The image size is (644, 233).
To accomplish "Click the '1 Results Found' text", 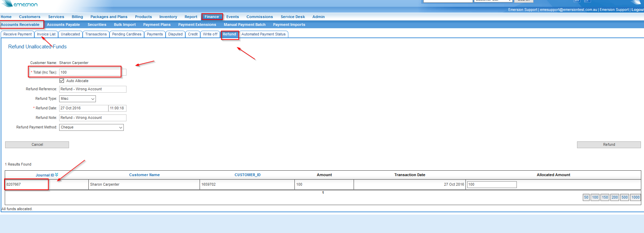I will pos(18,164).
